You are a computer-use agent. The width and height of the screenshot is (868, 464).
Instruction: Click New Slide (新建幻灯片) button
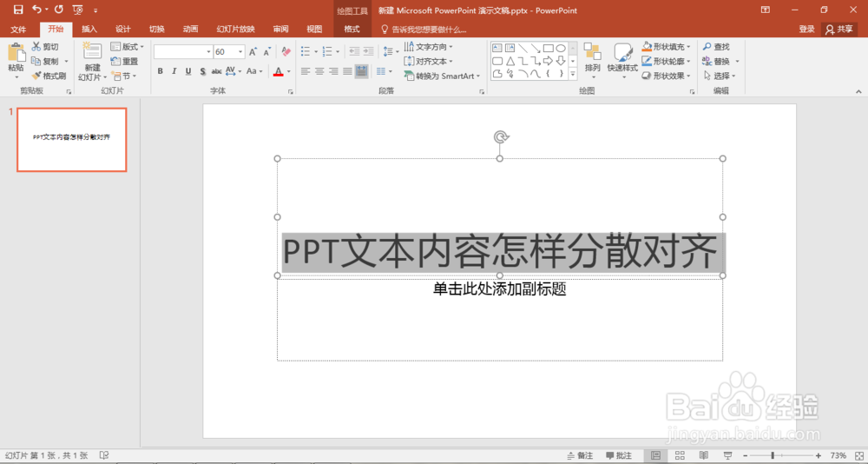click(93, 61)
